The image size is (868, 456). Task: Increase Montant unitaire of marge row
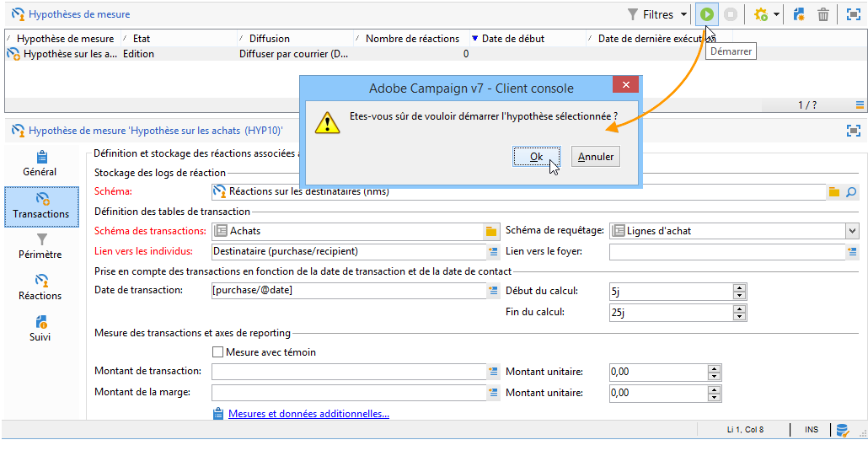(x=714, y=389)
